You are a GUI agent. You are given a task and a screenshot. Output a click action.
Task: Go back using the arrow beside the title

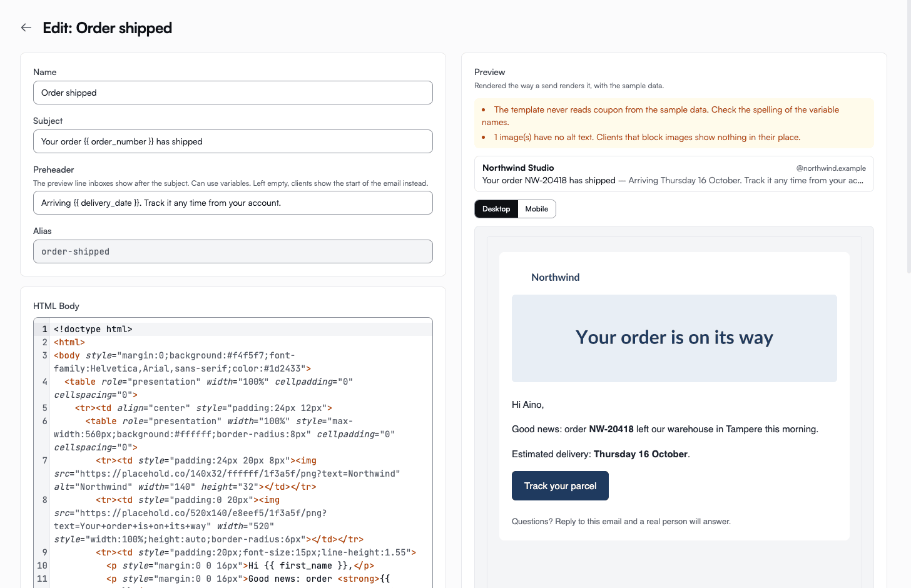point(26,28)
